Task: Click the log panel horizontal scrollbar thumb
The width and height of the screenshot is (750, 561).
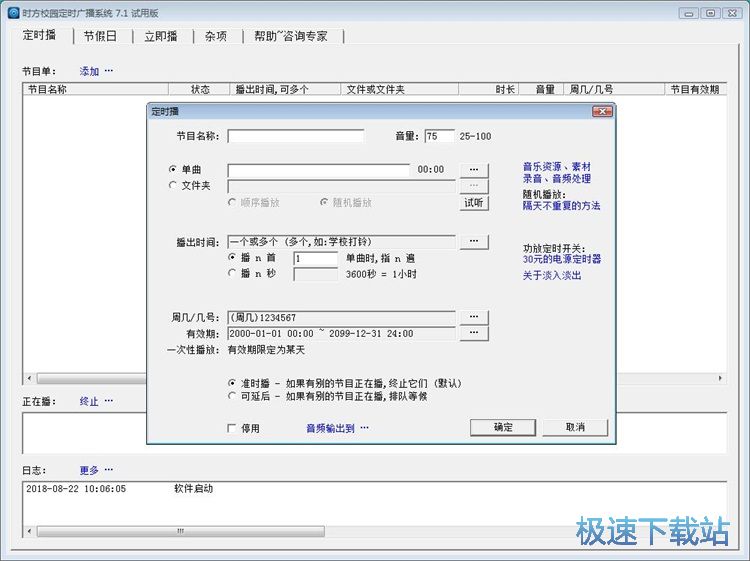Action: tap(181, 531)
